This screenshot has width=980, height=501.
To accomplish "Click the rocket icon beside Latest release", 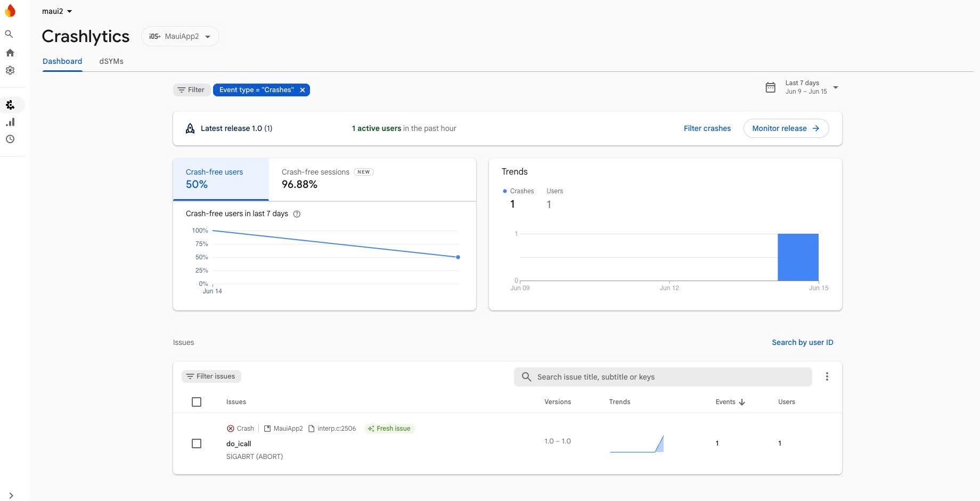I will [x=190, y=128].
